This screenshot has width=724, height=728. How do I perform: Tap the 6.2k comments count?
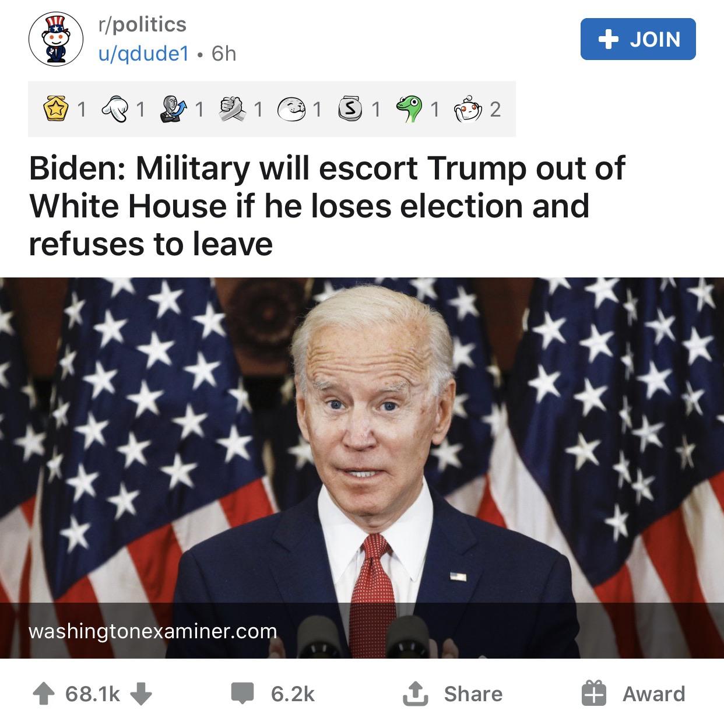point(293,694)
